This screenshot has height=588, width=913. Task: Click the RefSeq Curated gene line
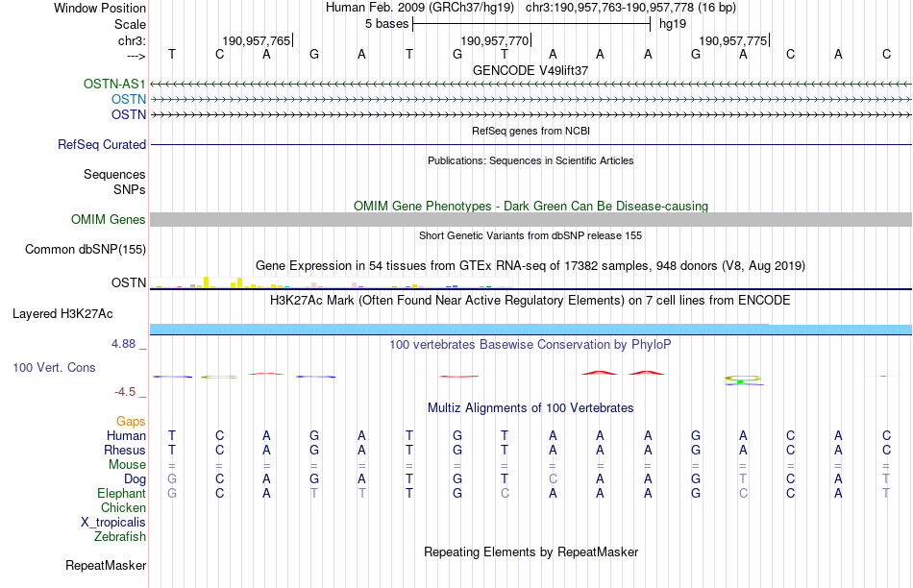click(x=531, y=144)
